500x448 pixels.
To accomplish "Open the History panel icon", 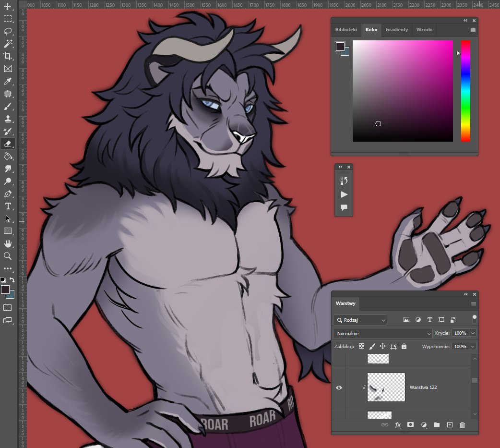I will [344, 181].
